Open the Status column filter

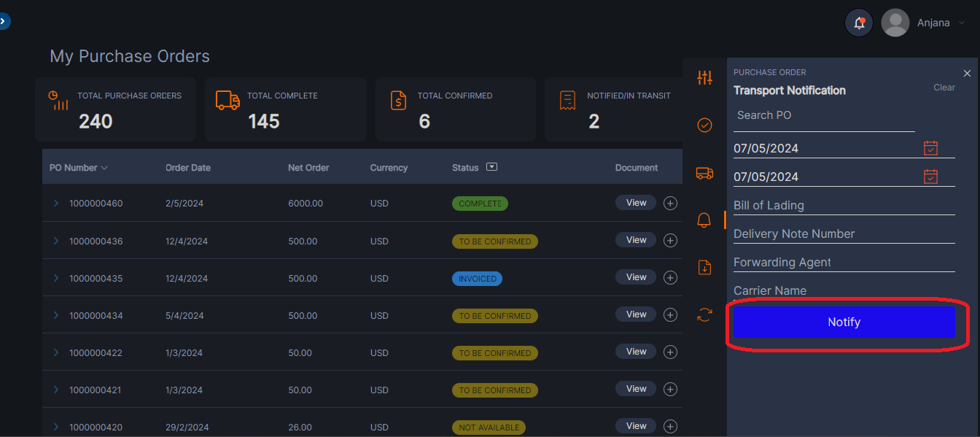point(492,166)
